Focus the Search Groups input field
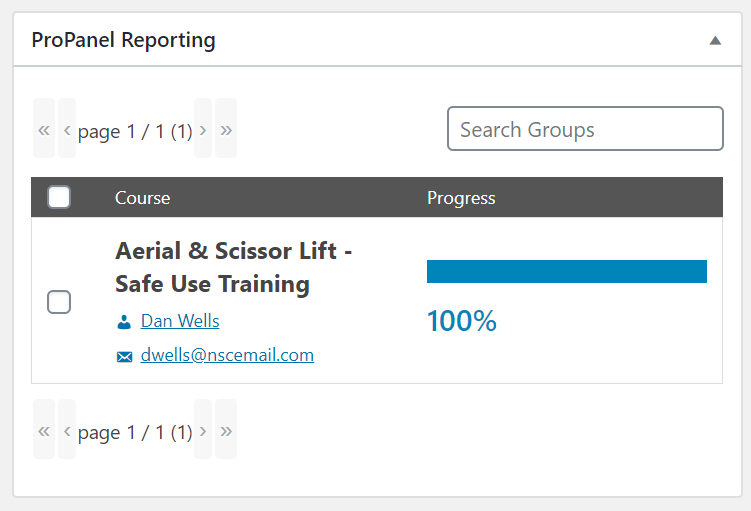The height and width of the screenshot is (511, 751). pos(585,128)
